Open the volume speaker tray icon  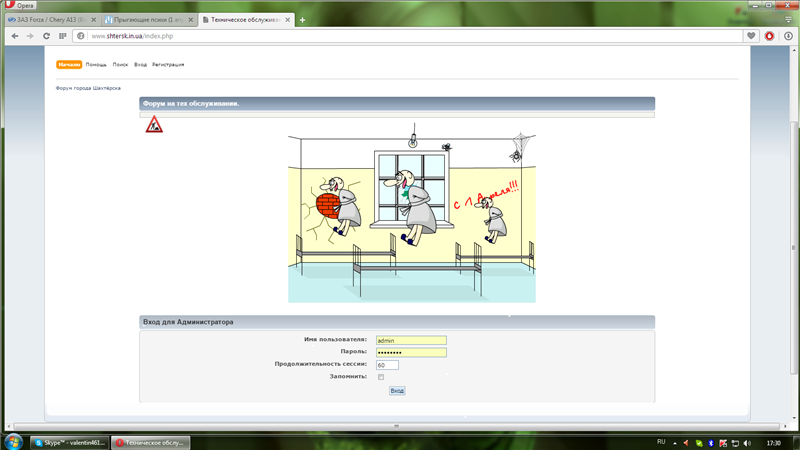747,443
